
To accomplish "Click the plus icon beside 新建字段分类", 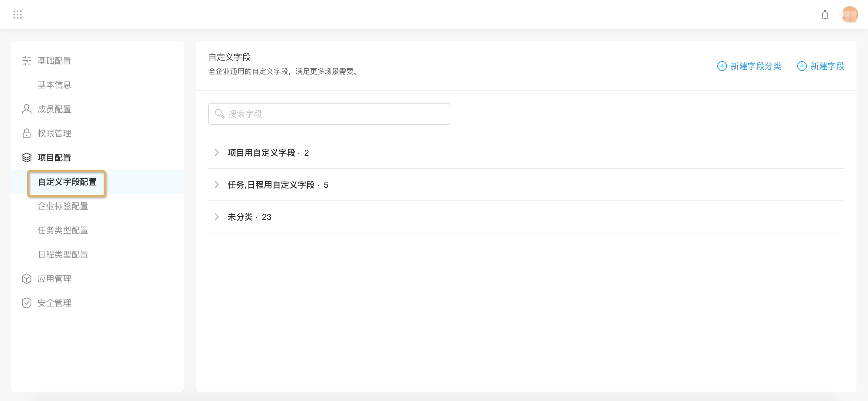I will tap(722, 66).
